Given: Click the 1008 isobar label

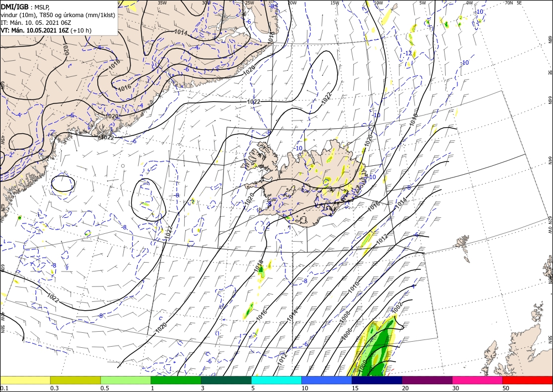Looking at the screenshot, I should (345, 317).
